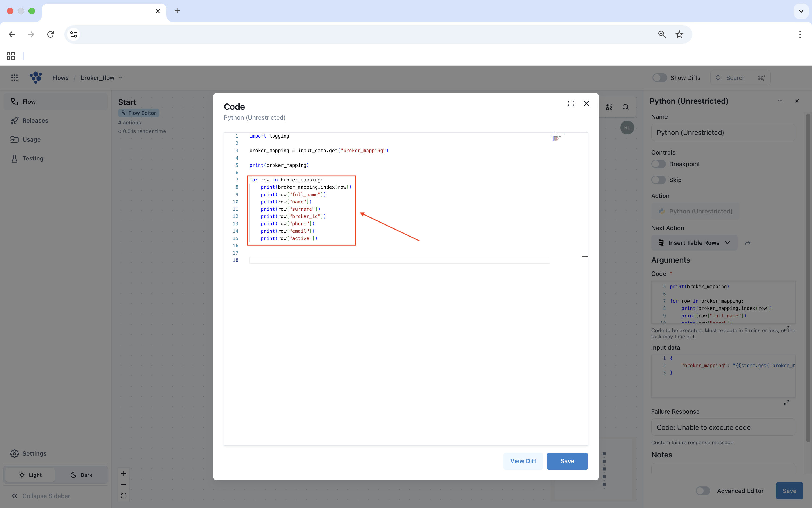Click the canvas auto-layout icon

click(609, 107)
